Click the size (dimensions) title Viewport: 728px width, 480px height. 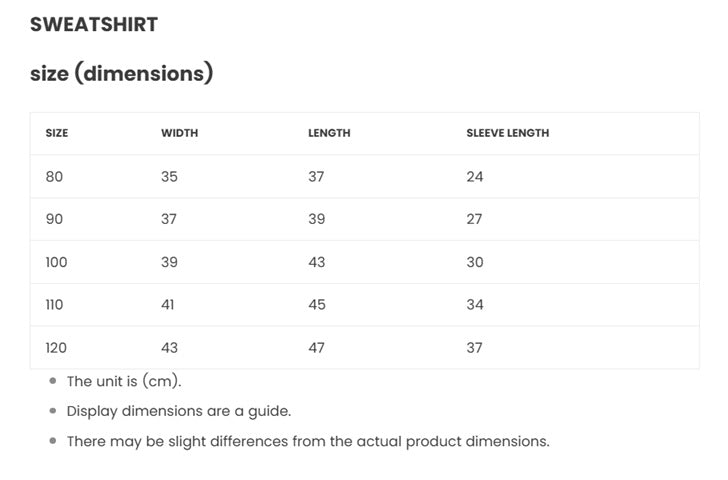point(121,73)
